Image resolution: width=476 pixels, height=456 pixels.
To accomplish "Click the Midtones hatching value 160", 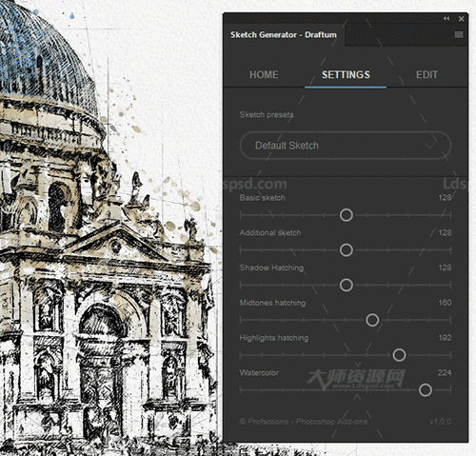I will (445, 303).
